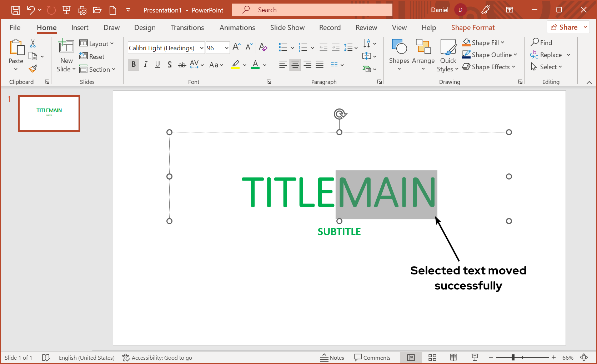Switch to the Insert tab
This screenshot has width=597, height=364.
coord(80,27)
